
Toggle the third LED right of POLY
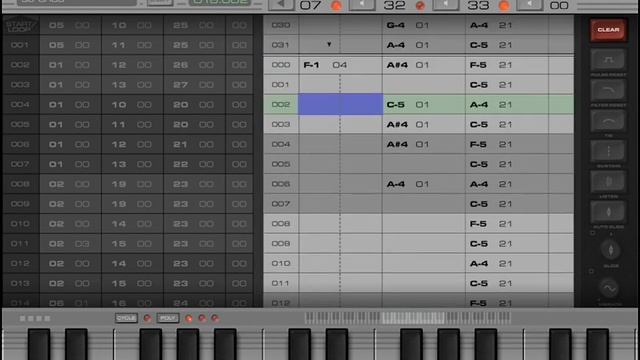[x=215, y=318]
